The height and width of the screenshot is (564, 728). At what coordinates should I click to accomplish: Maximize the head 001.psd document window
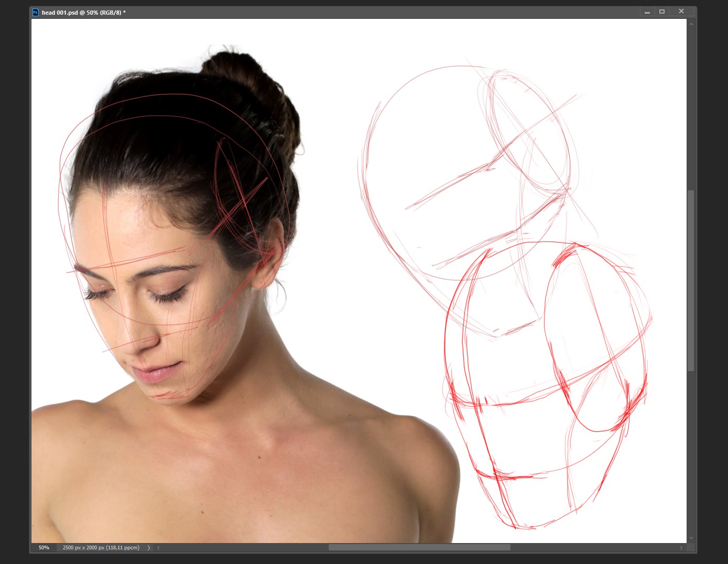662,12
